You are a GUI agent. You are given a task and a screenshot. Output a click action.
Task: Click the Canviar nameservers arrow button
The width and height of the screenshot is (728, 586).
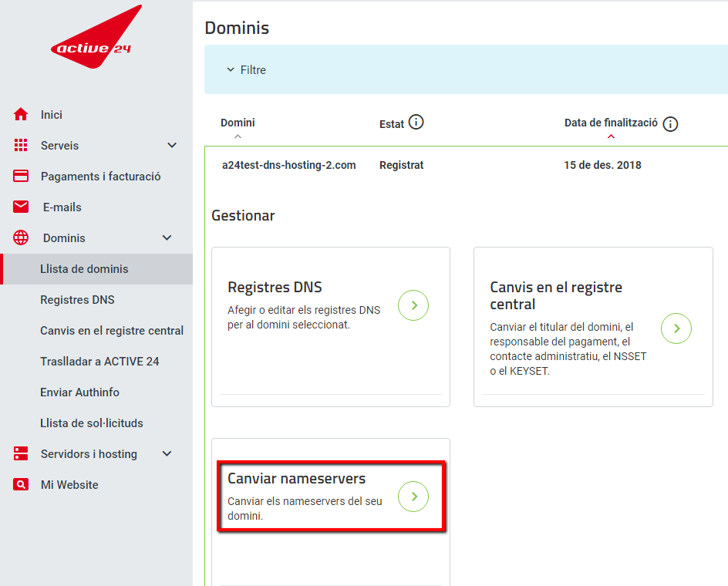pos(413,497)
